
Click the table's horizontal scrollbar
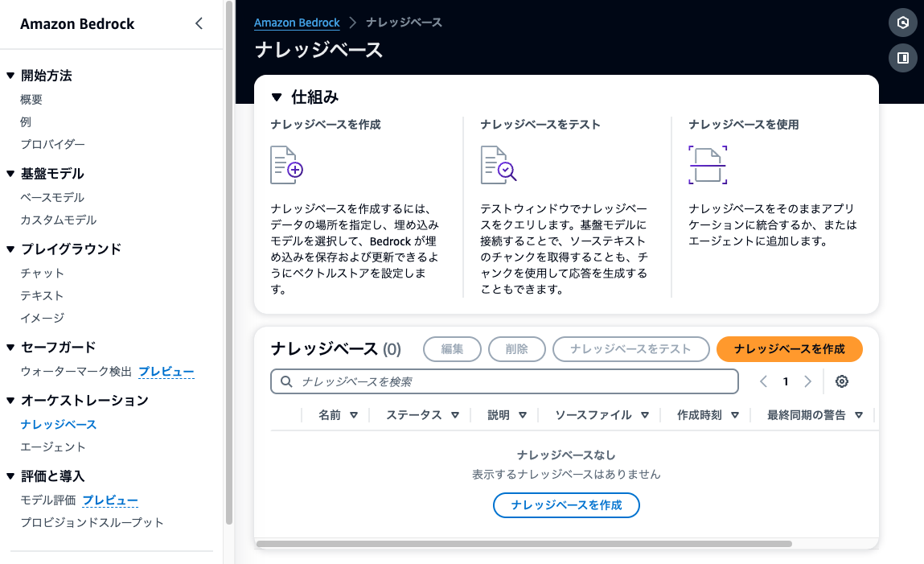(524, 544)
